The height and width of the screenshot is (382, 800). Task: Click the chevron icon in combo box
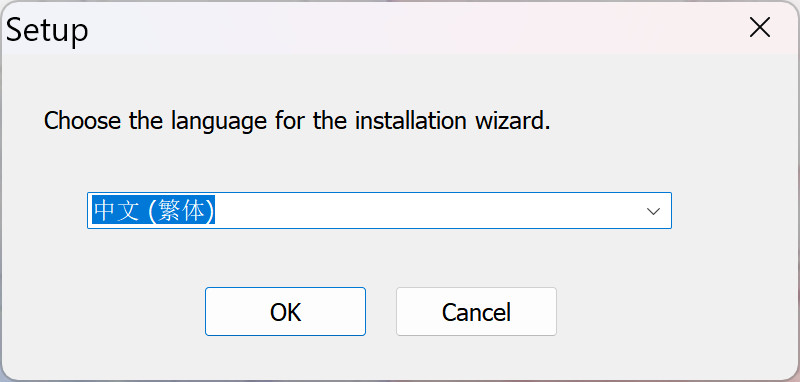[653, 211]
